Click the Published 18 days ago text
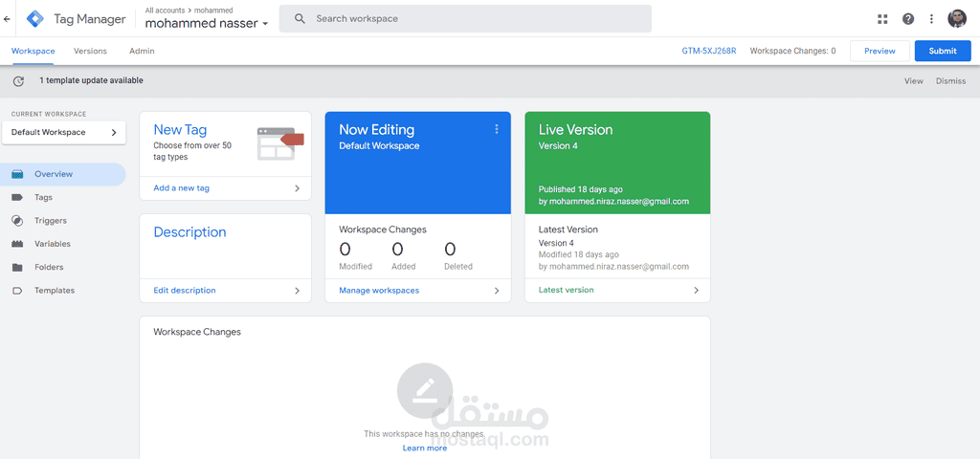This screenshot has height=459, width=980. coord(581,189)
